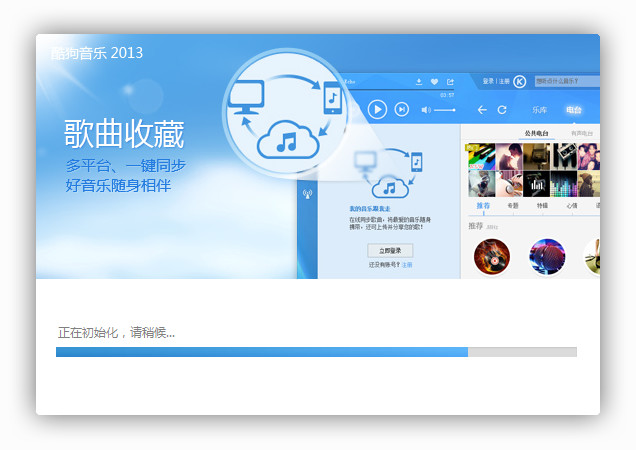Click the 注册 link below the 立即登录 button

click(407, 265)
